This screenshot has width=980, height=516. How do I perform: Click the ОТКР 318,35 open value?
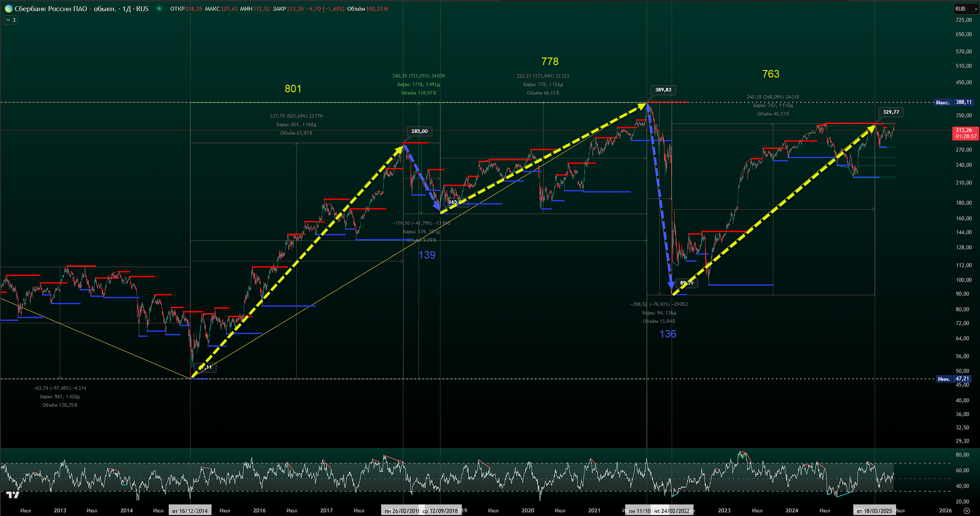186,9
